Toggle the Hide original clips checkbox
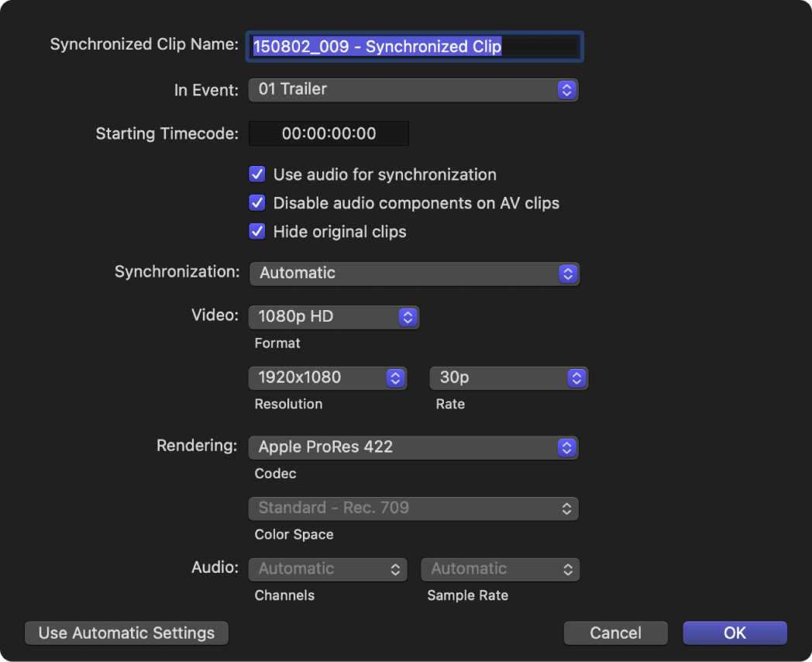 (x=256, y=231)
